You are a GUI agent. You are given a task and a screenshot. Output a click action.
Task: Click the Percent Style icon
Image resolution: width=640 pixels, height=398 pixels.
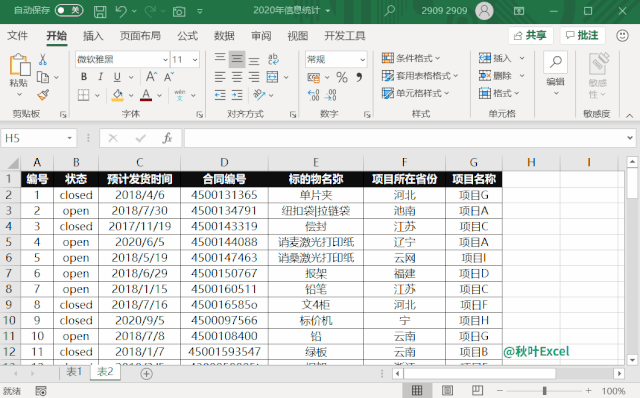pyautogui.click(x=342, y=77)
